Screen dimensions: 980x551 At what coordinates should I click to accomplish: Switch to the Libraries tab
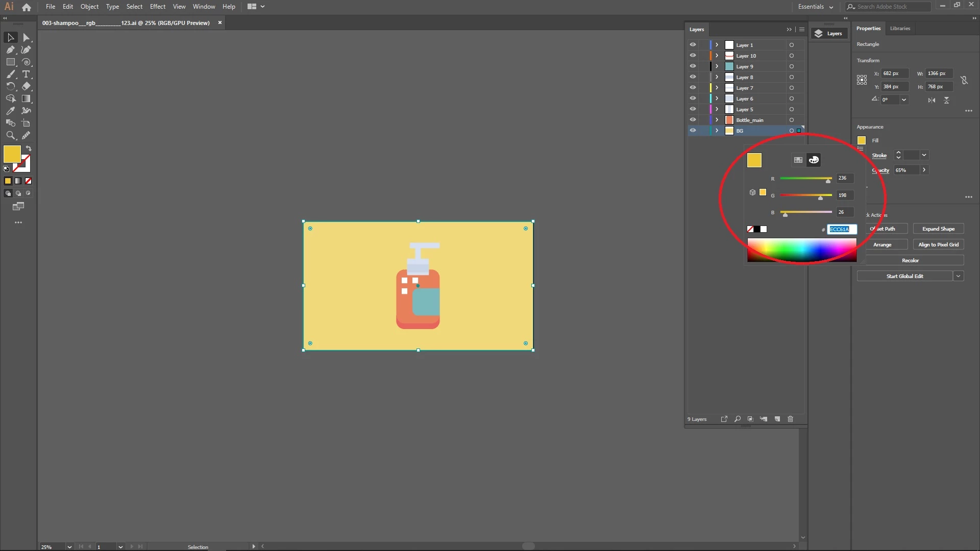pos(900,29)
